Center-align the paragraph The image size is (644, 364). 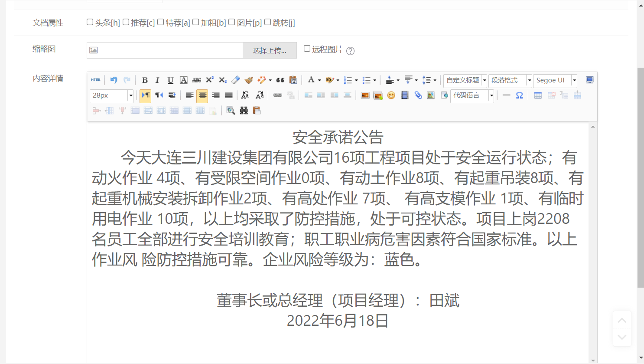pos(202,95)
